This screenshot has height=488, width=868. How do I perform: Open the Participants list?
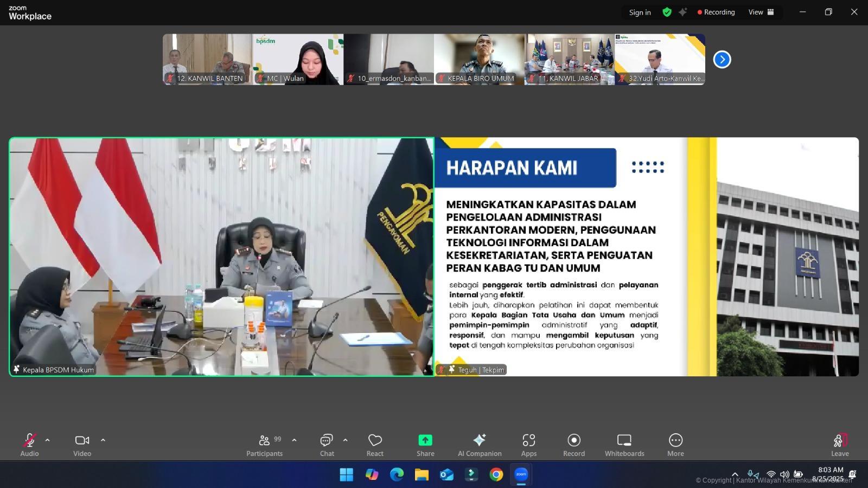(264, 445)
